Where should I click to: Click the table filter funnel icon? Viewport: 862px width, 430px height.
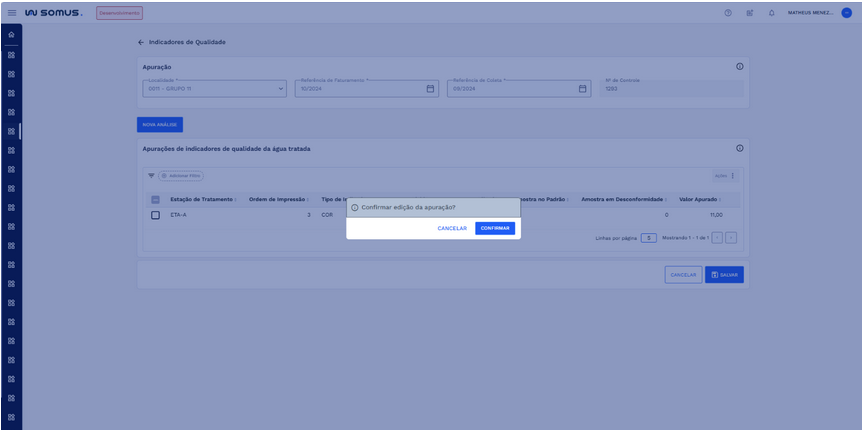151,175
